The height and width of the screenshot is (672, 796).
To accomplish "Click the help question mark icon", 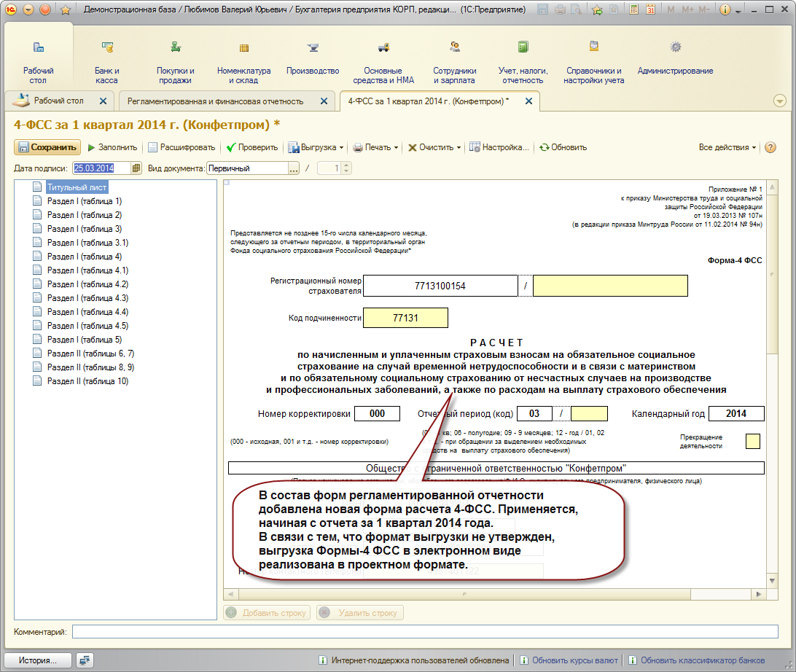I will (770, 147).
